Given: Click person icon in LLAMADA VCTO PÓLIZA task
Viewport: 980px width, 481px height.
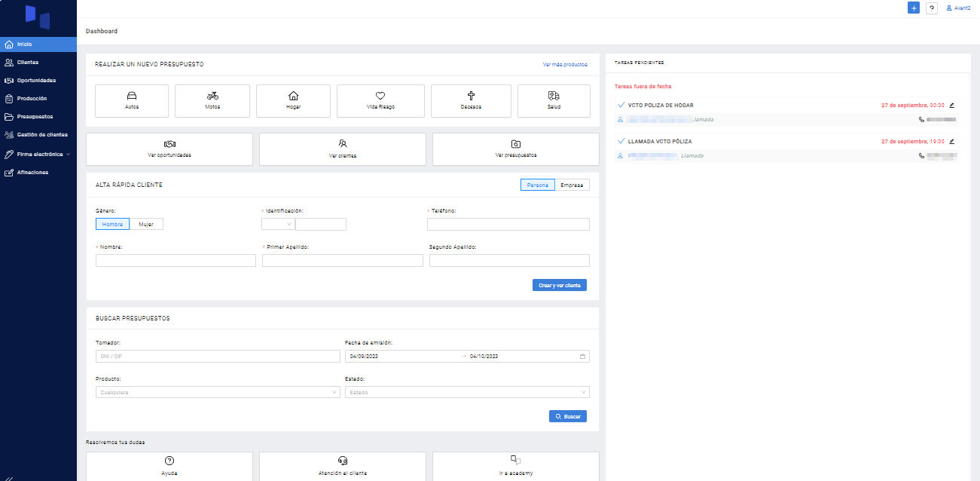Looking at the screenshot, I should (621, 155).
